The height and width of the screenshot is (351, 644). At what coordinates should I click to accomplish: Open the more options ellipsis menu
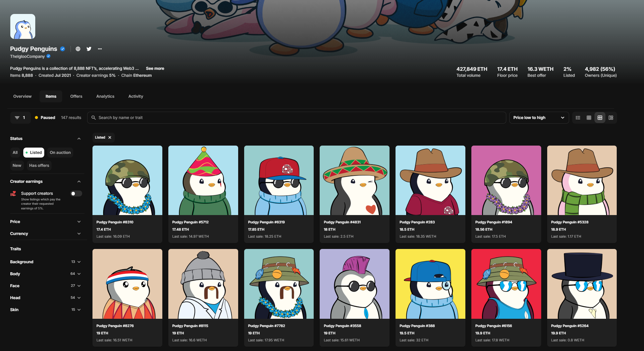point(100,49)
